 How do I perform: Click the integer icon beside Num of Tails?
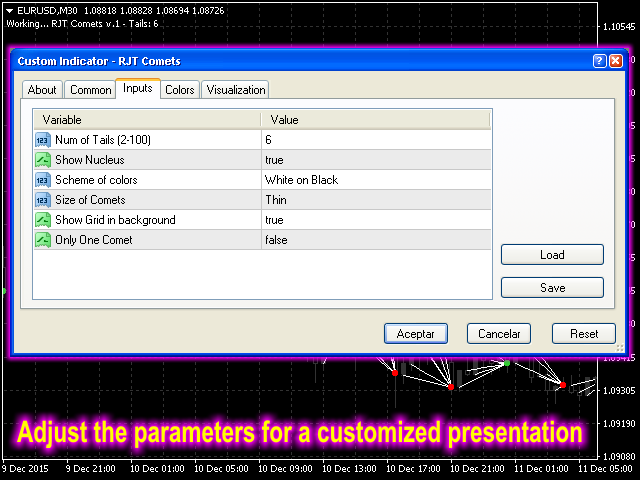(x=43, y=140)
